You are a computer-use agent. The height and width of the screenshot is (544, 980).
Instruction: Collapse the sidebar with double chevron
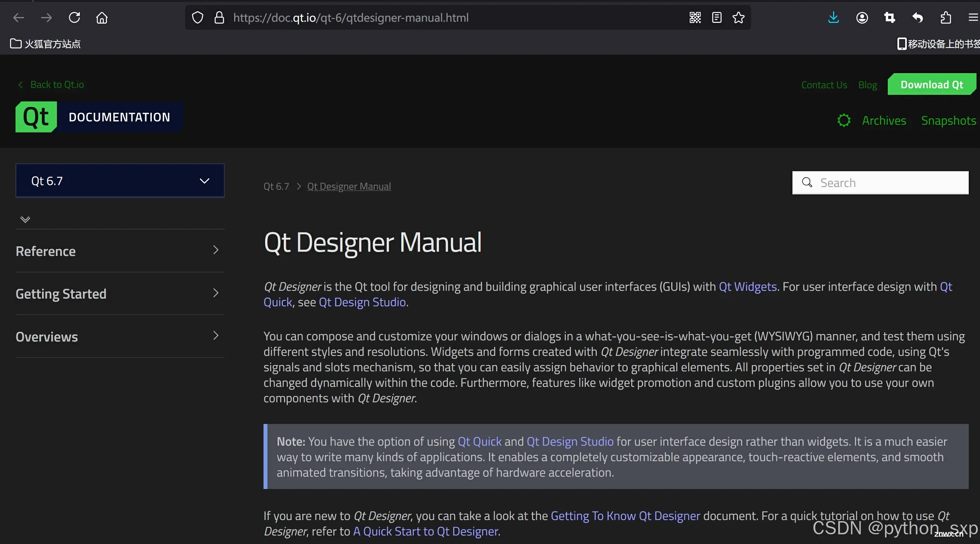pyautogui.click(x=25, y=220)
